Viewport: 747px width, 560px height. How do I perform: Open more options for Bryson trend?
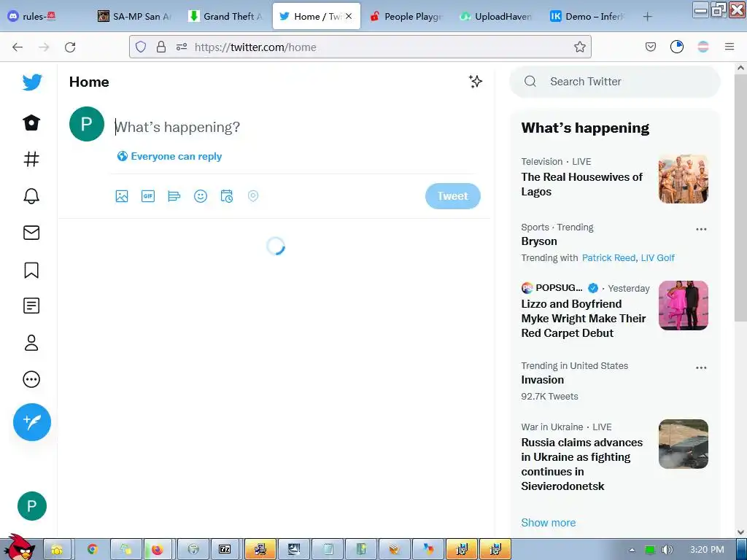tap(701, 229)
